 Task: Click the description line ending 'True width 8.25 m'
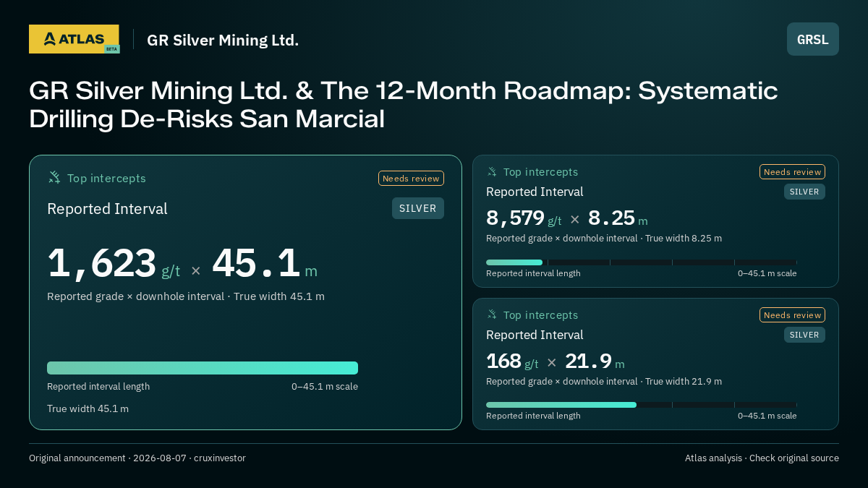coord(604,239)
